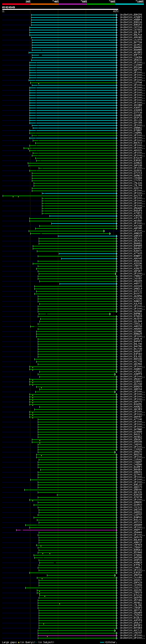Select hit label UniRef100_C7YTF0
This screenshot has height=644, width=146.
pyautogui.click(x=131, y=180)
